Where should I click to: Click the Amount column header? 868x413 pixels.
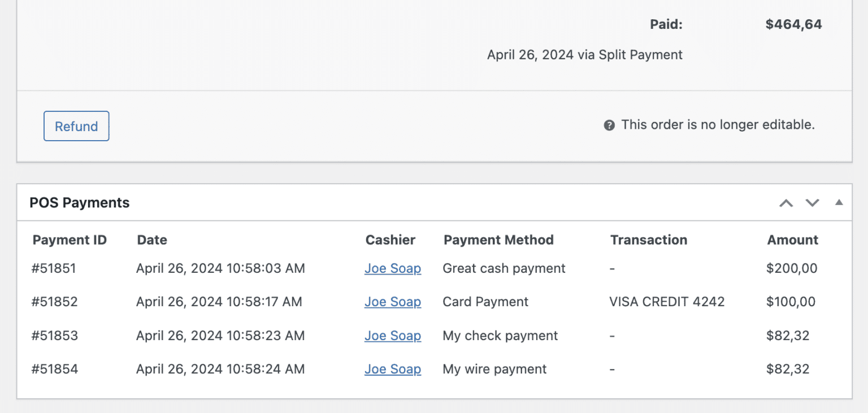click(792, 240)
